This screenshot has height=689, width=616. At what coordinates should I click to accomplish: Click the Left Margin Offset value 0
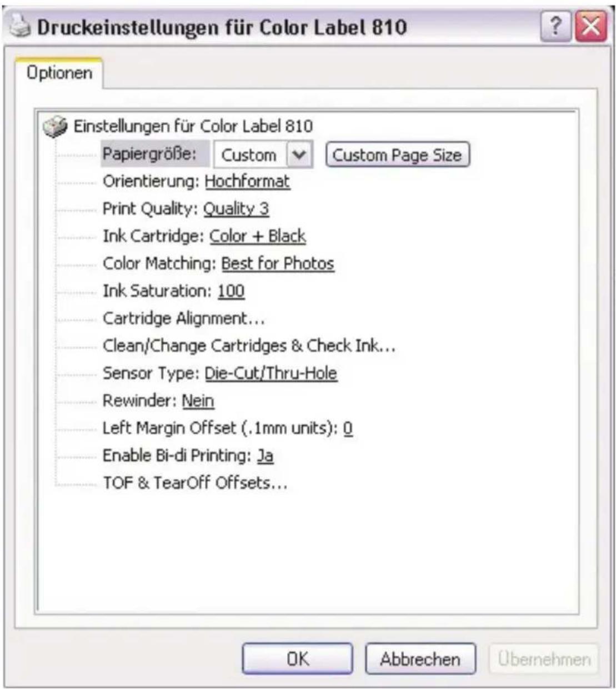tap(348, 428)
